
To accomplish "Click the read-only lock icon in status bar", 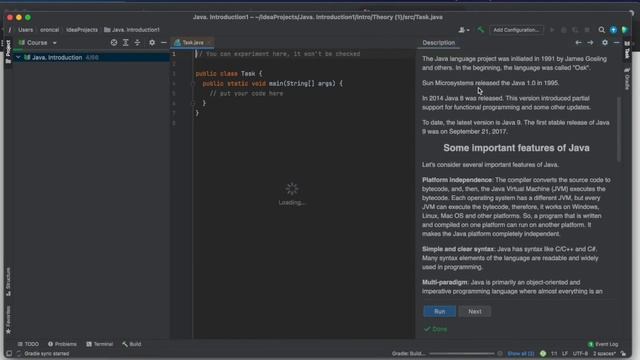I will point(623,353).
